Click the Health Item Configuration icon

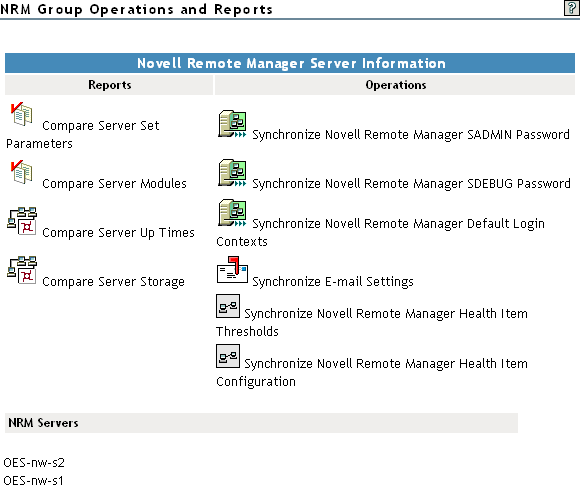coord(228,356)
